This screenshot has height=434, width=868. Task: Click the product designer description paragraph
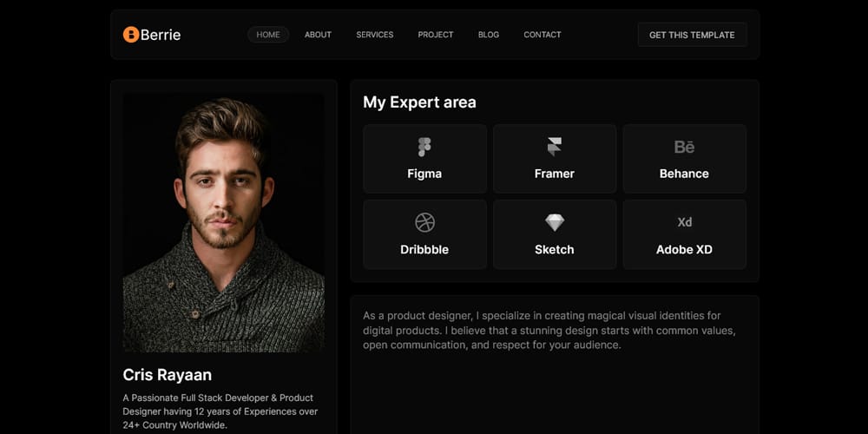coord(549,331)
